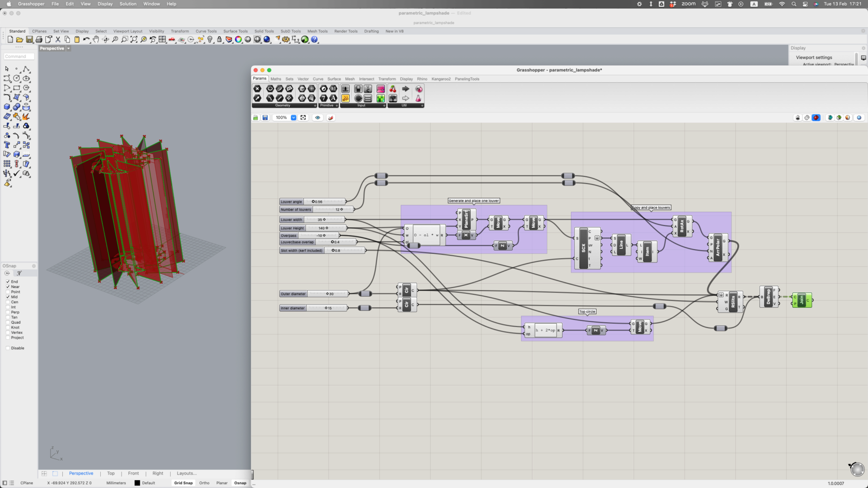Screen dimensions: 868x488
Task: Click the Grasshopper green sphere icon in Rhino toolbar
Action: coord(305,40)
